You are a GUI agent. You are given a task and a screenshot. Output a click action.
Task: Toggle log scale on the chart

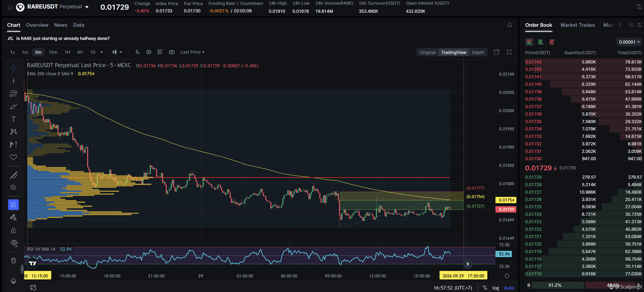495,288
